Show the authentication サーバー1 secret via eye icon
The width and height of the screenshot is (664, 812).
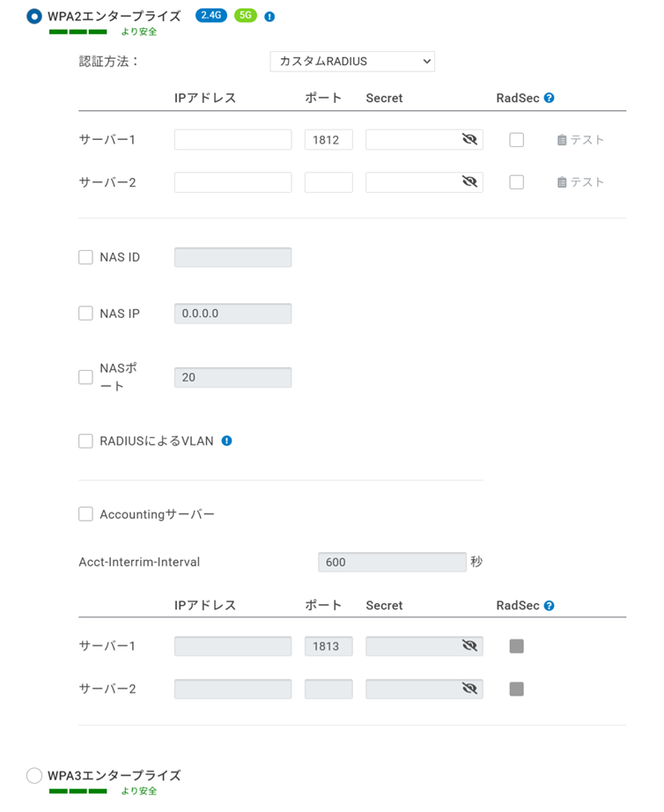[x=469, y=139]
